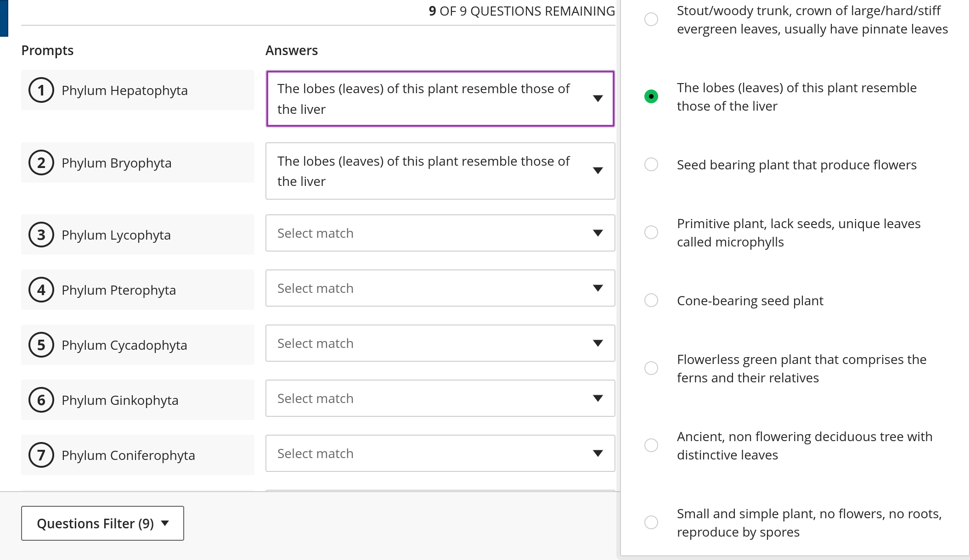This screenshot has width=970, height=560.
Task: Select the microphylls primitive plant radio option
Action: [x=651, y=232]
